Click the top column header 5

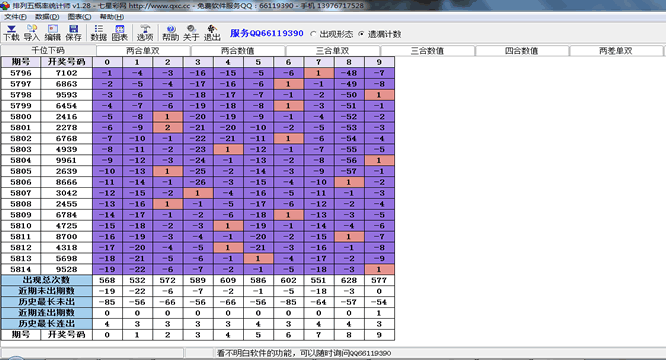click(258, 62)
